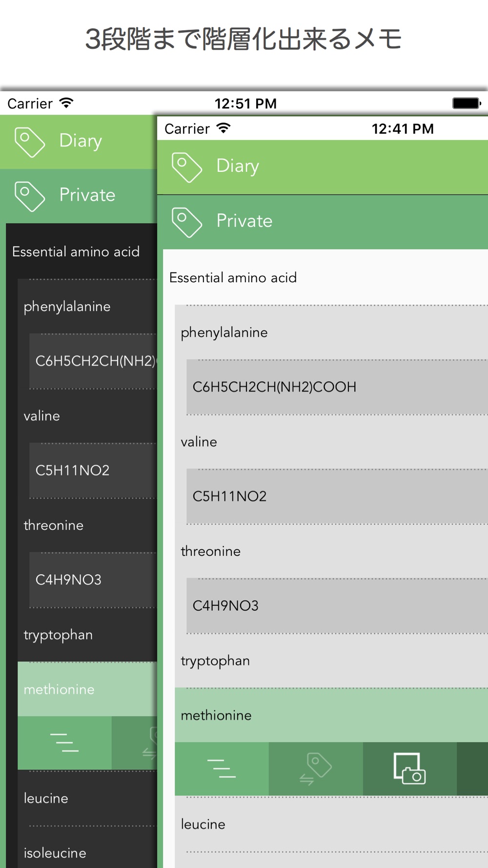Open the Diary tag in light-theme screen
This screenshot has height=868, width=488.
pyautogui.click(x=238, y=166)
